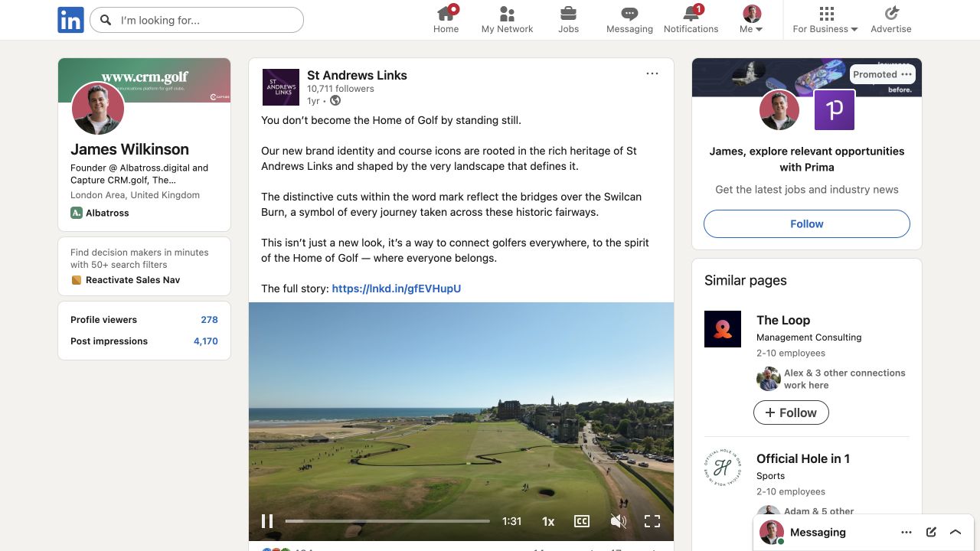980x551 pixels.
Task: Click the Sales Nav gold icon
Action: [x=77, y=280]
